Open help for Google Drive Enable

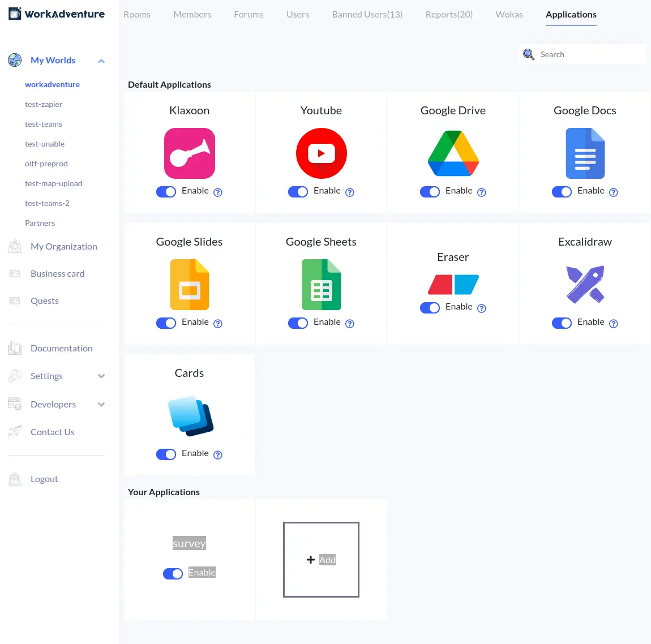481,192
